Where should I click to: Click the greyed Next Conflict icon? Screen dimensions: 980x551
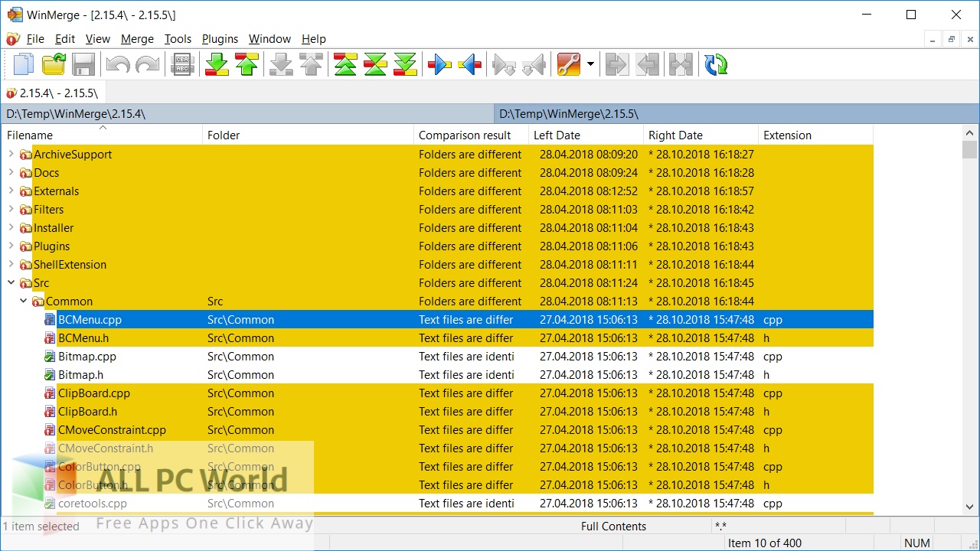[282, 65]
